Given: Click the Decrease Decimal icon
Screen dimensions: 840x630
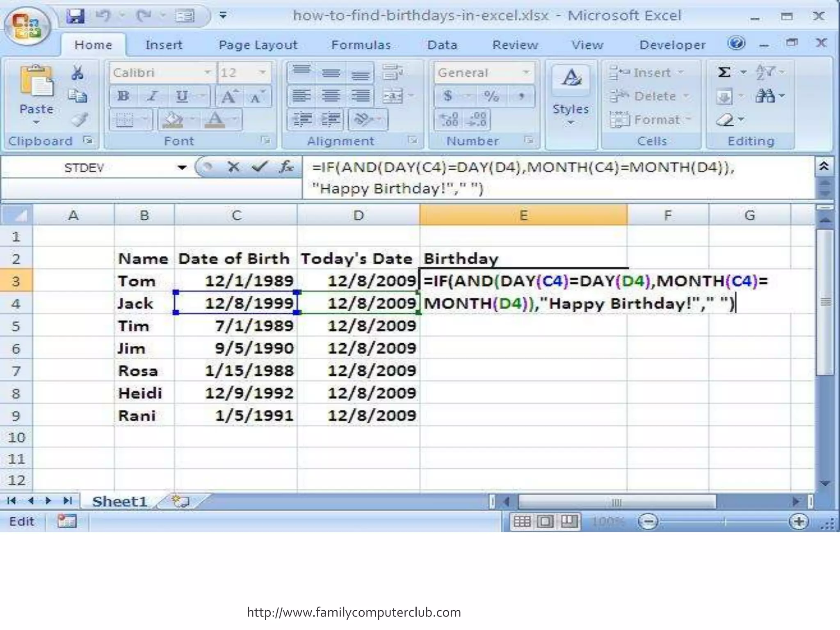Looking at the screenshot, I should 477,119.
